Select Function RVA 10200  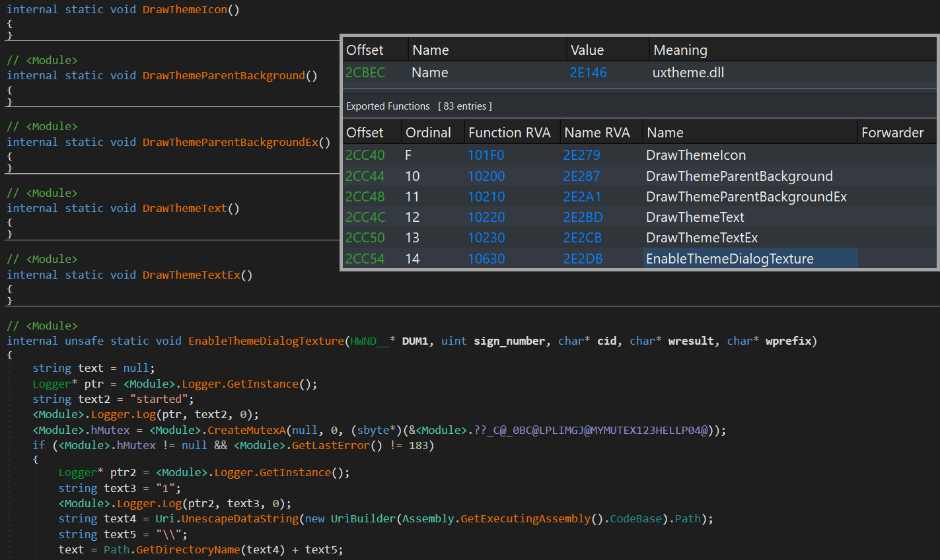(486, 176)
